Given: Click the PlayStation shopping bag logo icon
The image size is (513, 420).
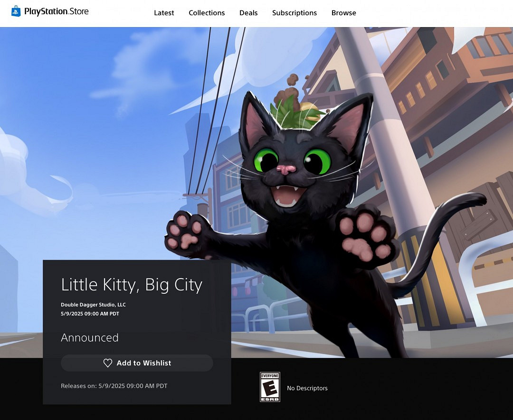Looking at the screenshot, I should coord(16,11).
